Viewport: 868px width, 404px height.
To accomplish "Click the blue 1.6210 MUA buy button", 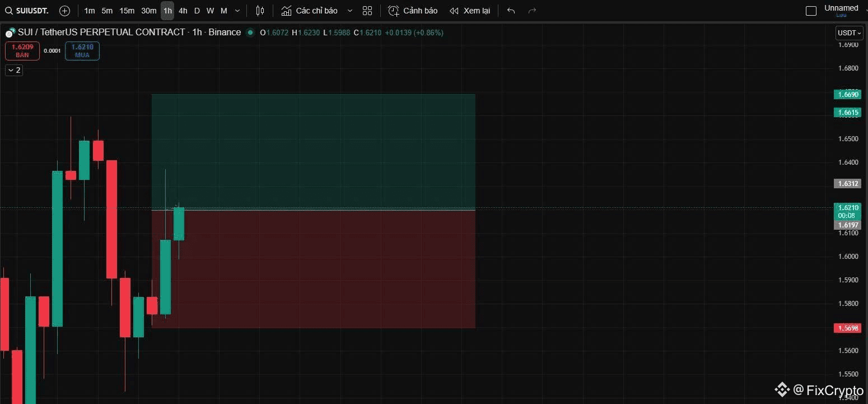I will (x=82, y=51).
